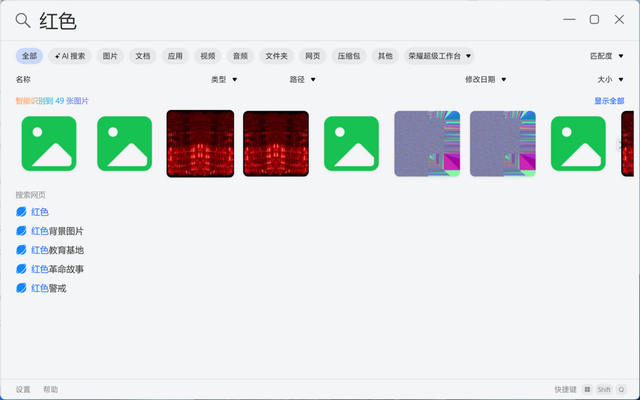Viewport: 640px width, 400px height.
Task: Switch to the 图片 filter tab
Action: tap(110, 56)
